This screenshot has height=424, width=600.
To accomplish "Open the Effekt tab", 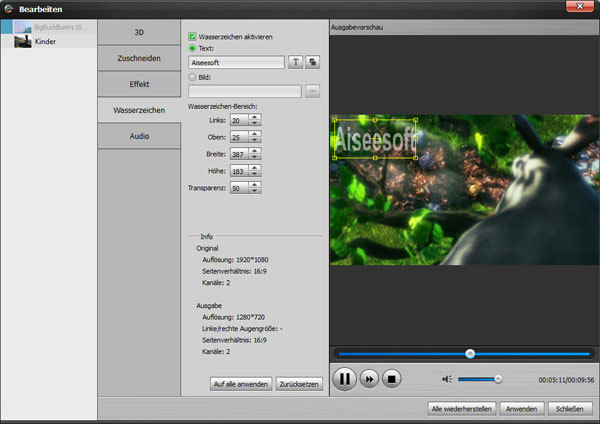I will tap(139, 84).
